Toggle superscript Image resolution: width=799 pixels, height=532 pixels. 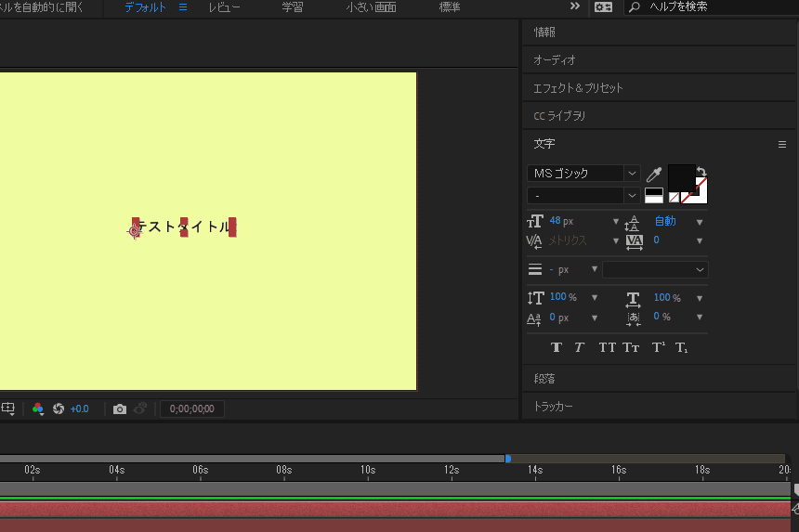pos(659,347)
